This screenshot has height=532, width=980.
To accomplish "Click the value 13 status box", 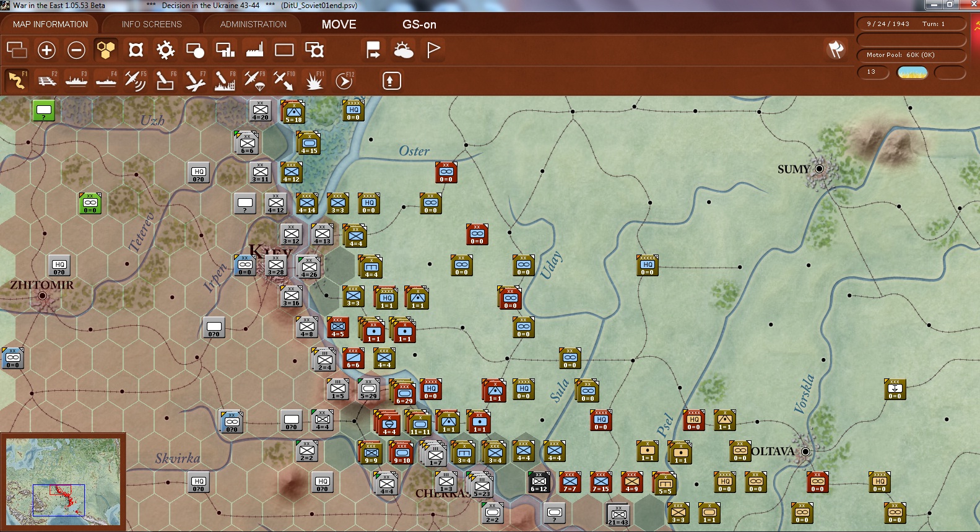I will (873, 72).
